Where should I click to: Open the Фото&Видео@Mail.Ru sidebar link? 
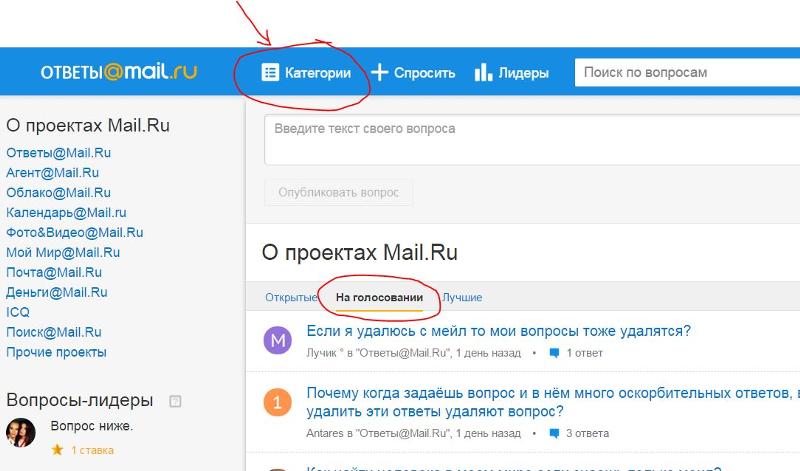click(x=74, y=232)
